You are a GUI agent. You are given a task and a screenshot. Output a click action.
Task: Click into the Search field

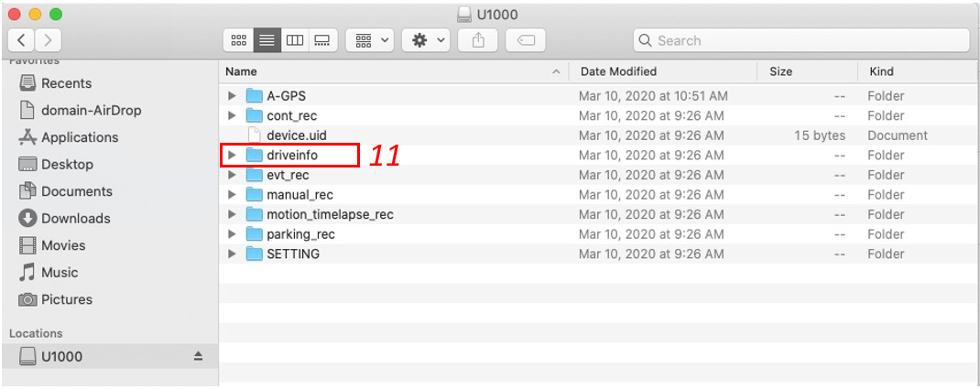pos(801,40)
